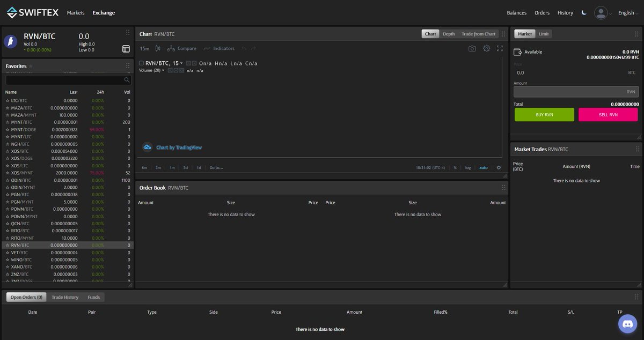Screen dimensions: 644x340
Task: Click layout switcher icon in RVN/BTC ticker
Action: 126,49
